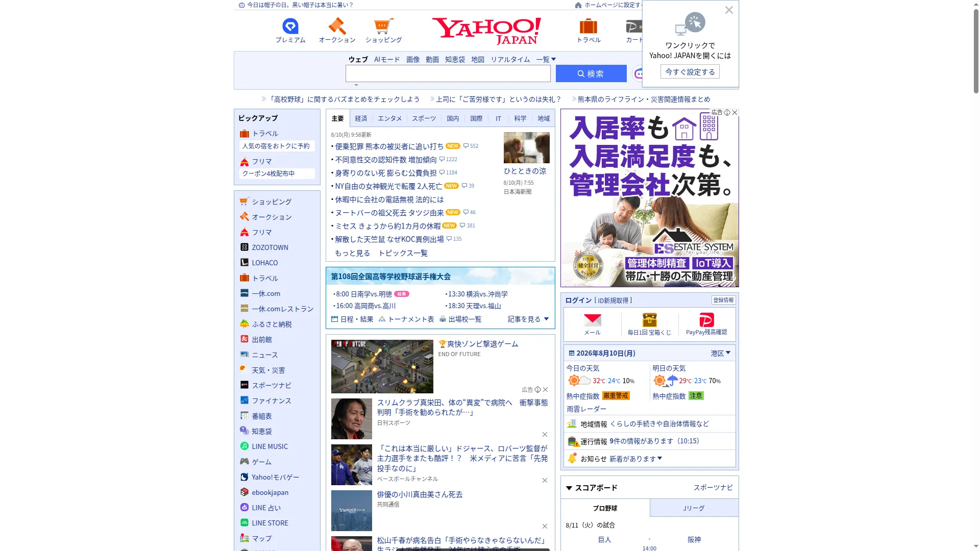980x551 pixels.
Task: Click the page vertical scrollbar thumb
Action: click(976, 51)
